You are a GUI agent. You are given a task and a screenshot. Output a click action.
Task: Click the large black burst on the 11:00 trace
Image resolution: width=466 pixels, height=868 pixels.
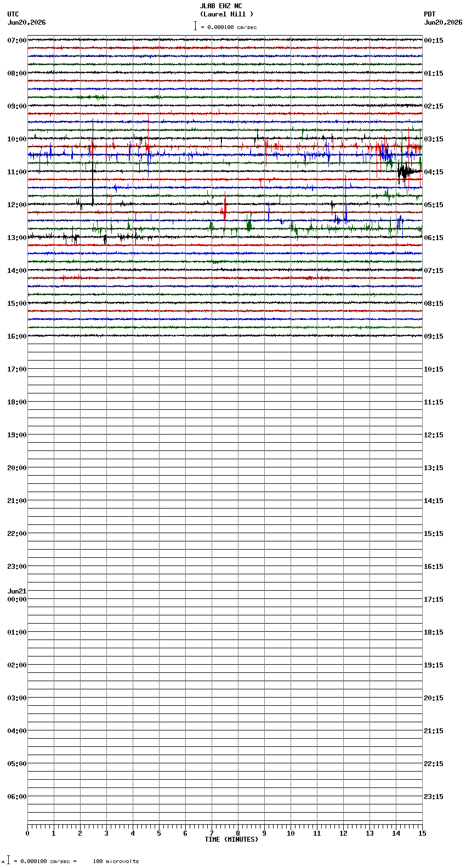(x=406, y=172)
